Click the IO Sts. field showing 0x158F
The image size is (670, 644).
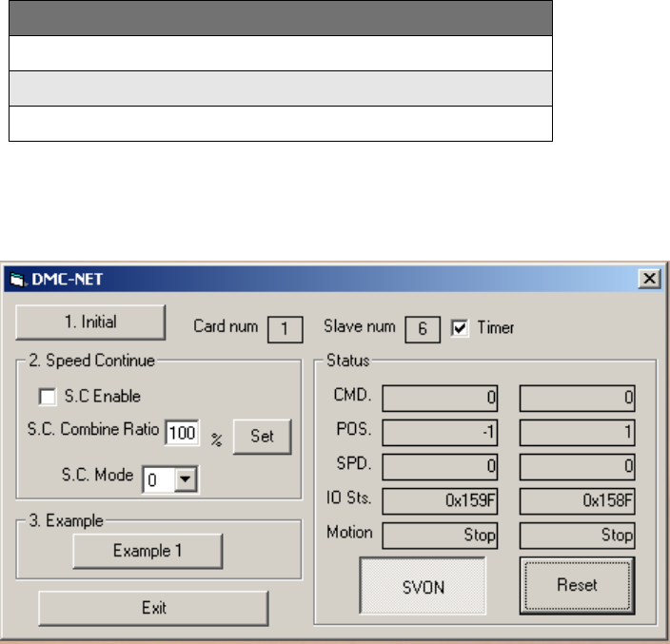[x=577, y=501]
